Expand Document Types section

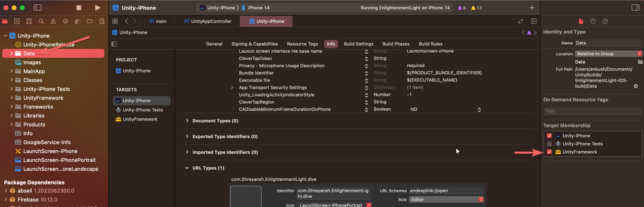pos(187,121)
